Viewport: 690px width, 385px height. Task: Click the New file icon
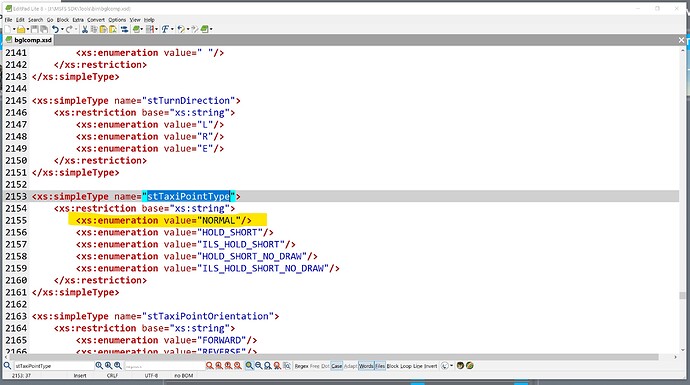7,29
